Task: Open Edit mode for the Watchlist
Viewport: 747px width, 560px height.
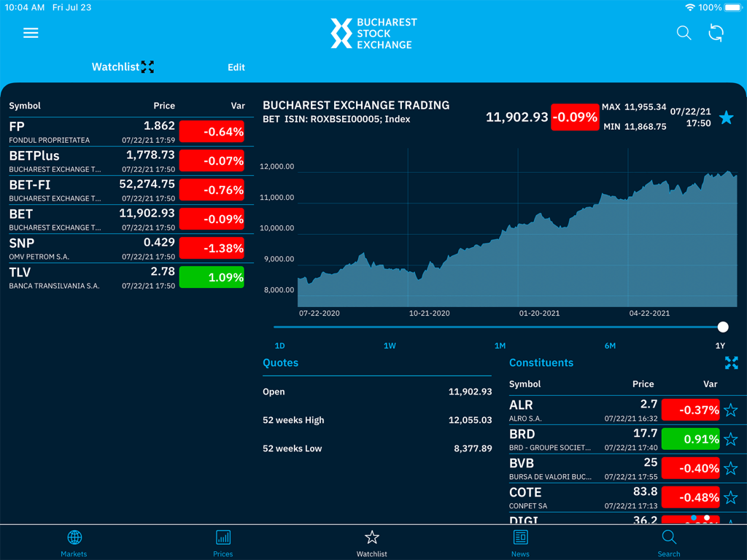Action: [236, 67]
